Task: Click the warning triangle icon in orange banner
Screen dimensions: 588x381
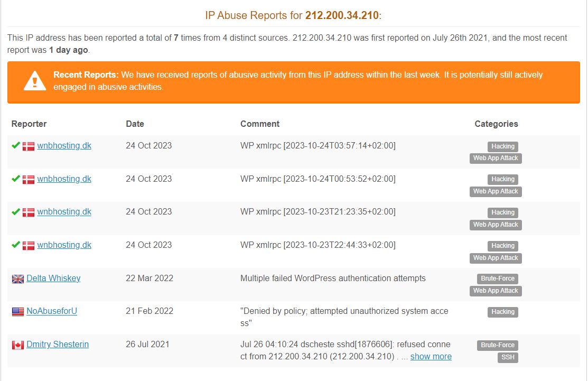Action: tap(34, 81)
